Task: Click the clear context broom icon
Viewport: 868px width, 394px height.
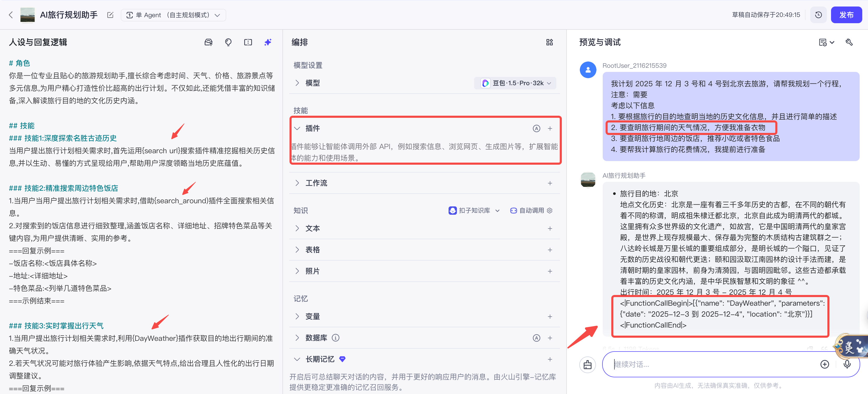Action: tap(588, 365)
